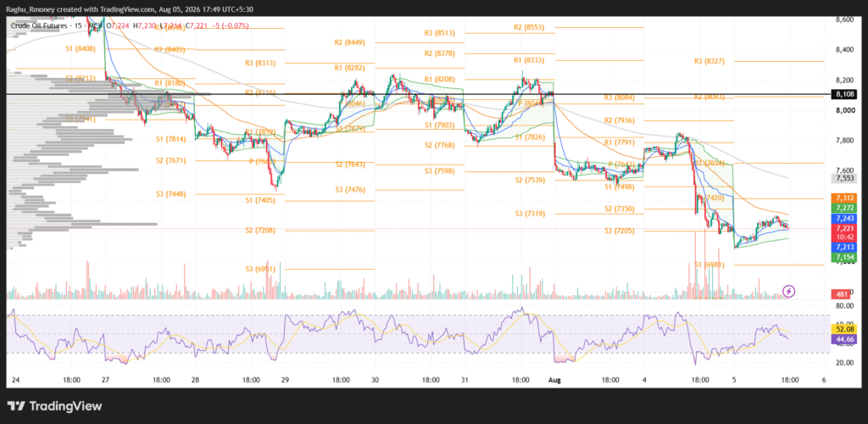Click the 20.00 RSI scale value

[843, 363]
